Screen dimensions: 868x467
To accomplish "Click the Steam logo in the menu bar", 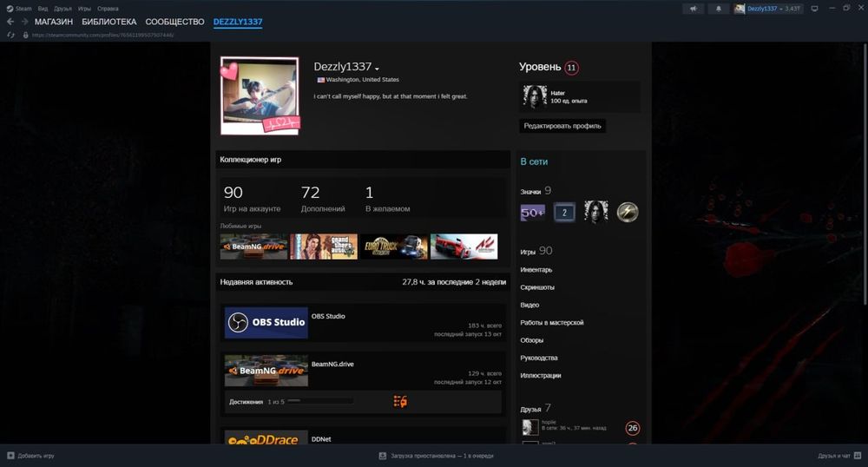I will tap(10, 9).
